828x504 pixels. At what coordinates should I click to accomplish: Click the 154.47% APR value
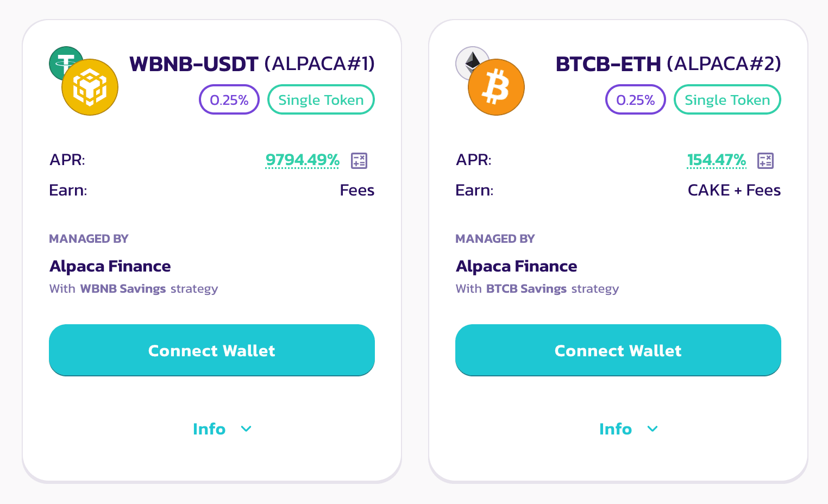716,160
